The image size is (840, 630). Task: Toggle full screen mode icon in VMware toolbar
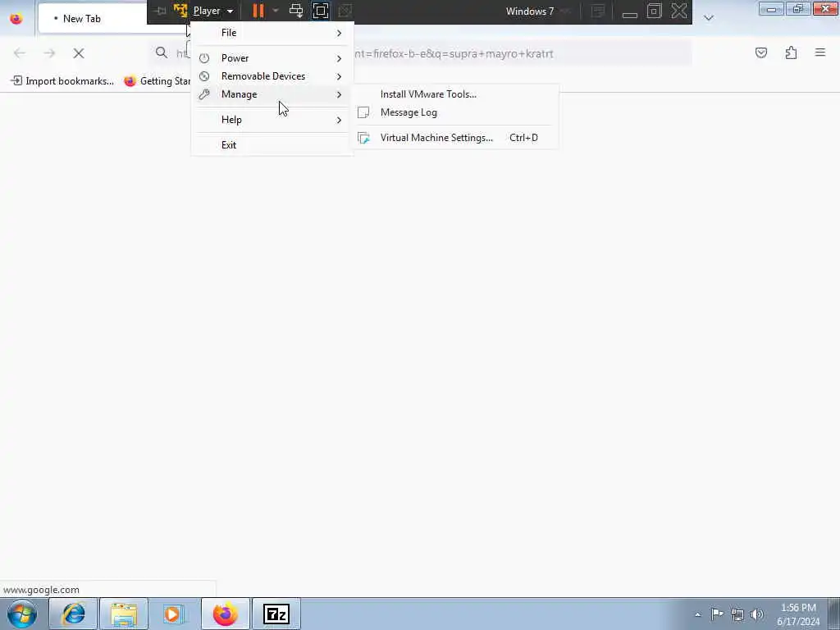(x=321, y=11)
